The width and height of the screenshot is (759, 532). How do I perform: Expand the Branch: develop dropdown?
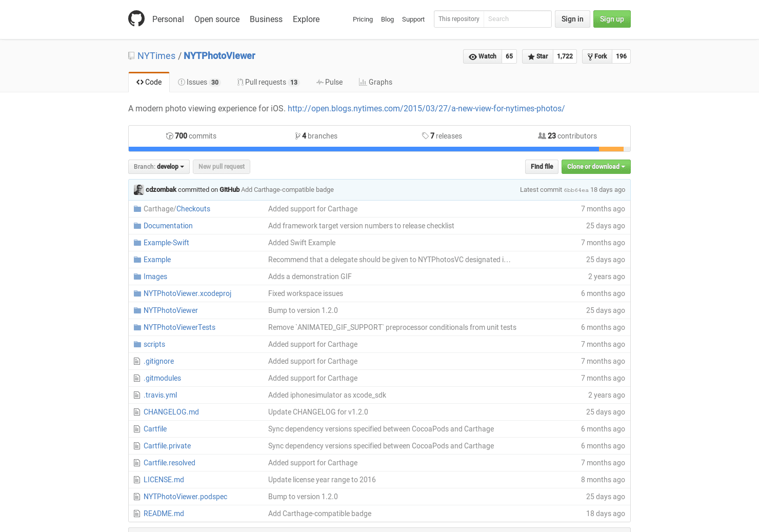(x=158, y=167)
